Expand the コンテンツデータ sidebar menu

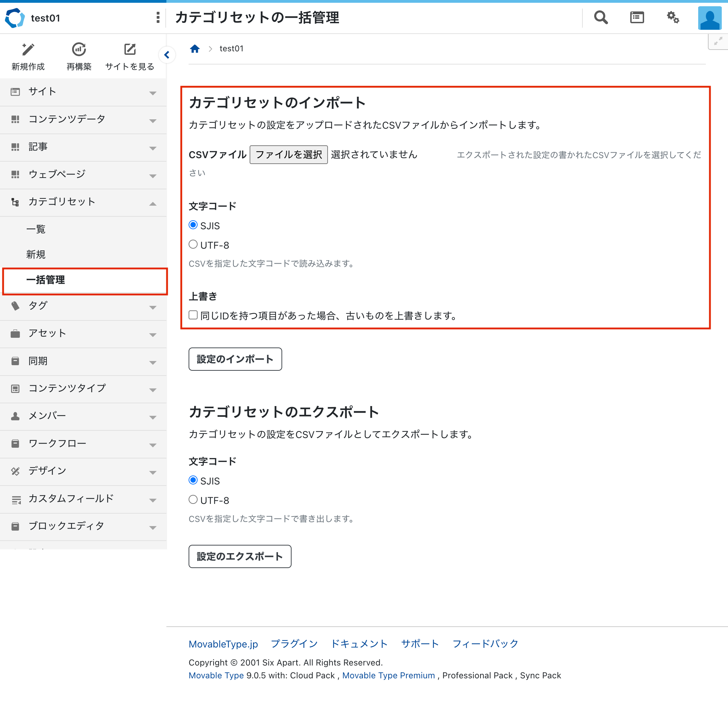tap(83, 120)
